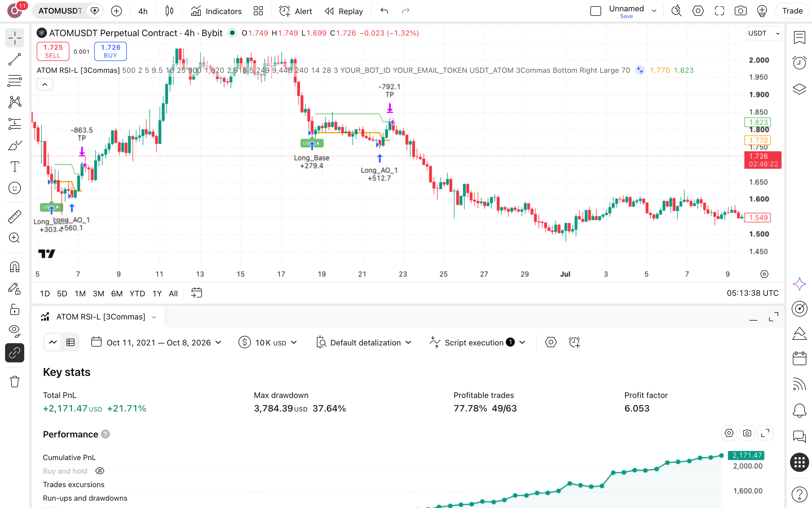Image resolution: width=812 pixels, height=508 pixels.
Task: Open the Trades excursions section
Action: tap(74, 485)
